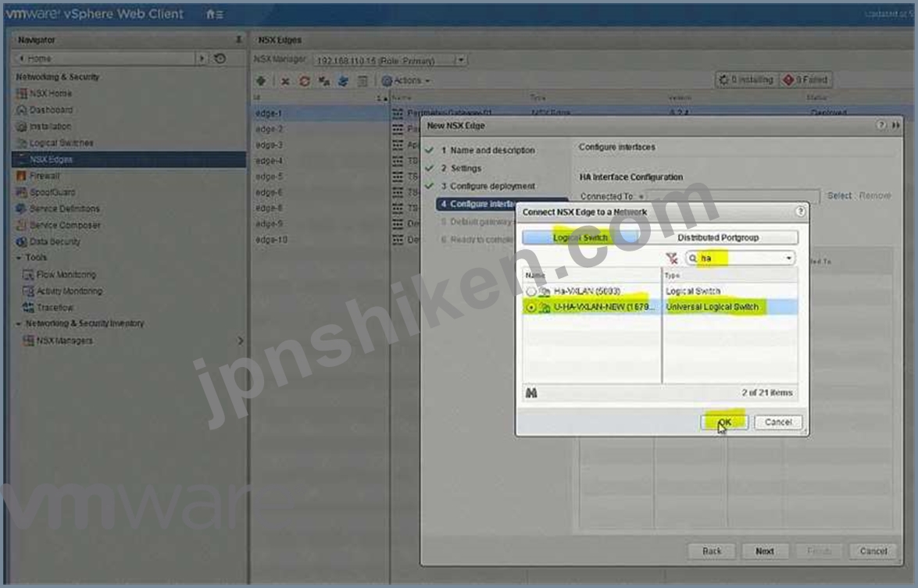
Task: Select edge-4 row in NSX Edges
Action: (x=319, y=160)
